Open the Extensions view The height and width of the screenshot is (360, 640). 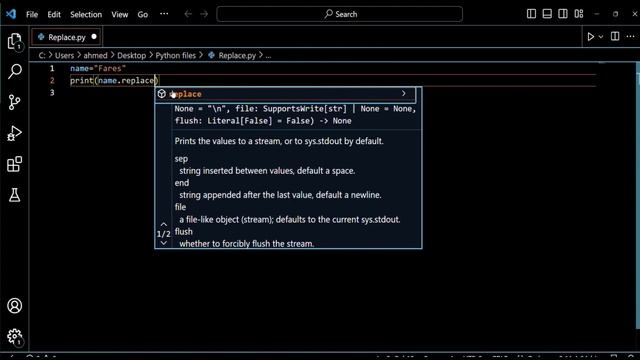tap(15, 164)
